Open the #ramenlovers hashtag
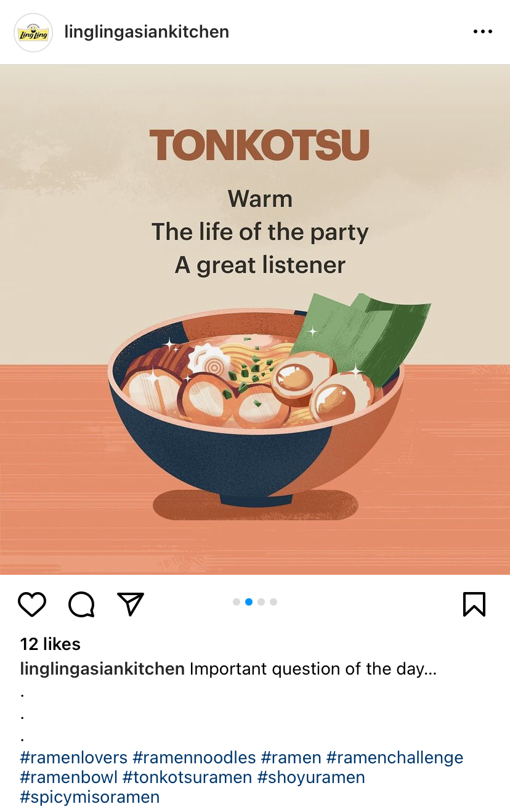Image resolution: width=510 pixels, height=812 pixels. click(74, 757)
